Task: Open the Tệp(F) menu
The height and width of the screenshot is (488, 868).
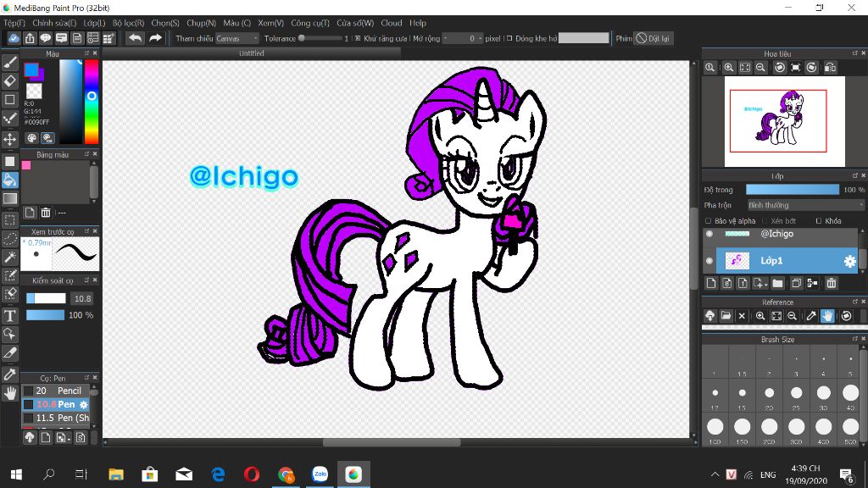Action: [x=14, y=23]
